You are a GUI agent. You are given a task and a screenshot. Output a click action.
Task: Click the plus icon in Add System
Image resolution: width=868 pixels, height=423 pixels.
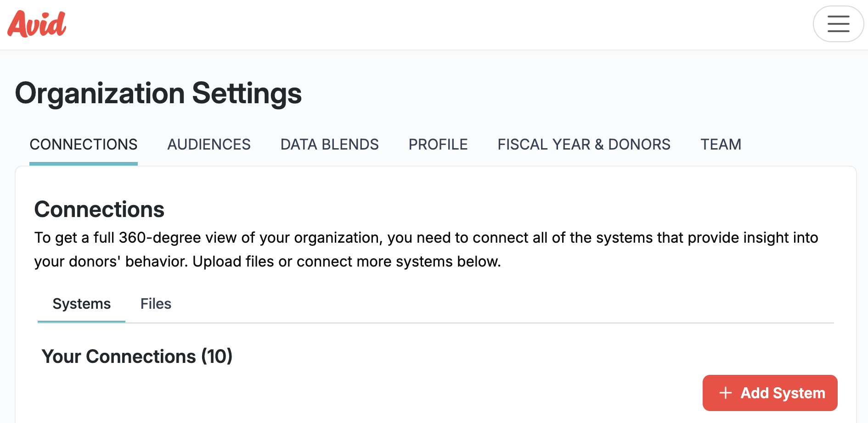point(725,393)
